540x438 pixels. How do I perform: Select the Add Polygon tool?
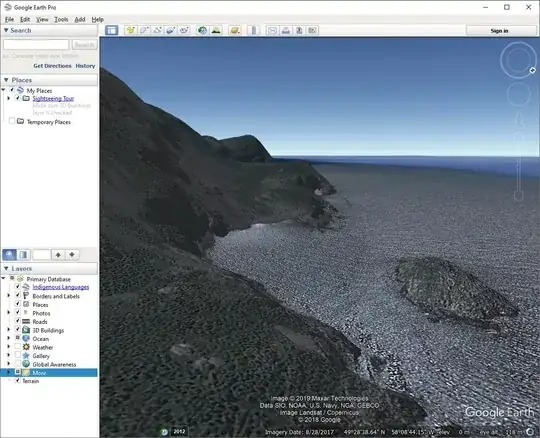click(x=144, y=30)
